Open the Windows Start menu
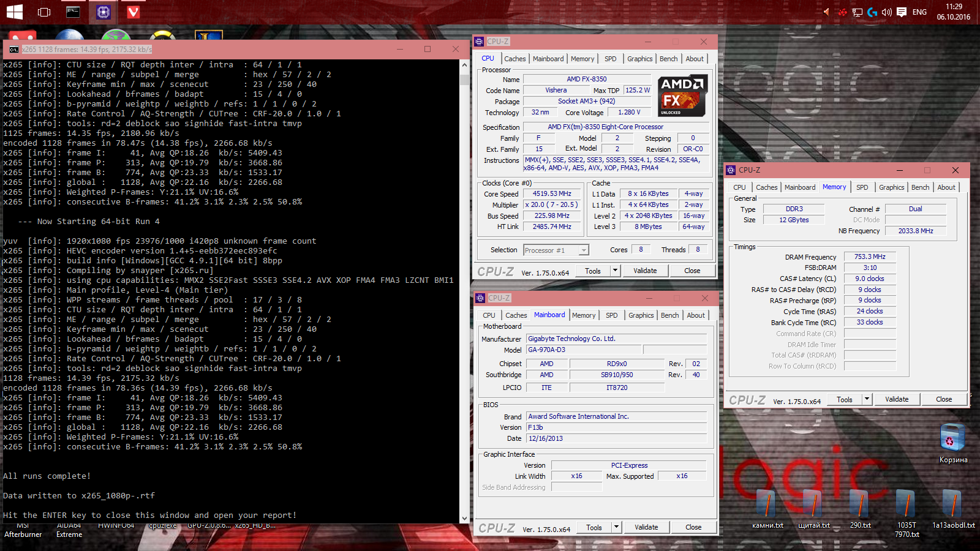The width and height of the screenshot is (980, 551). [15, 12]
